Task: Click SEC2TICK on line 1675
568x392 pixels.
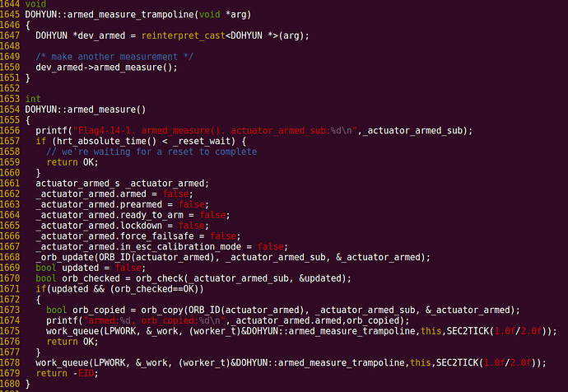Action: tap(468, 332)
